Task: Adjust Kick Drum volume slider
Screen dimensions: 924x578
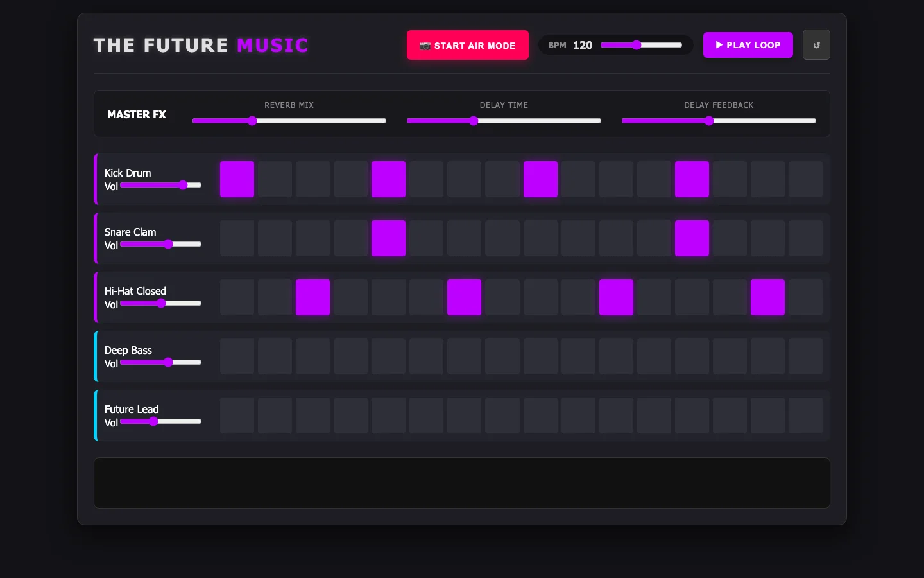Action: tap(161, 185)
